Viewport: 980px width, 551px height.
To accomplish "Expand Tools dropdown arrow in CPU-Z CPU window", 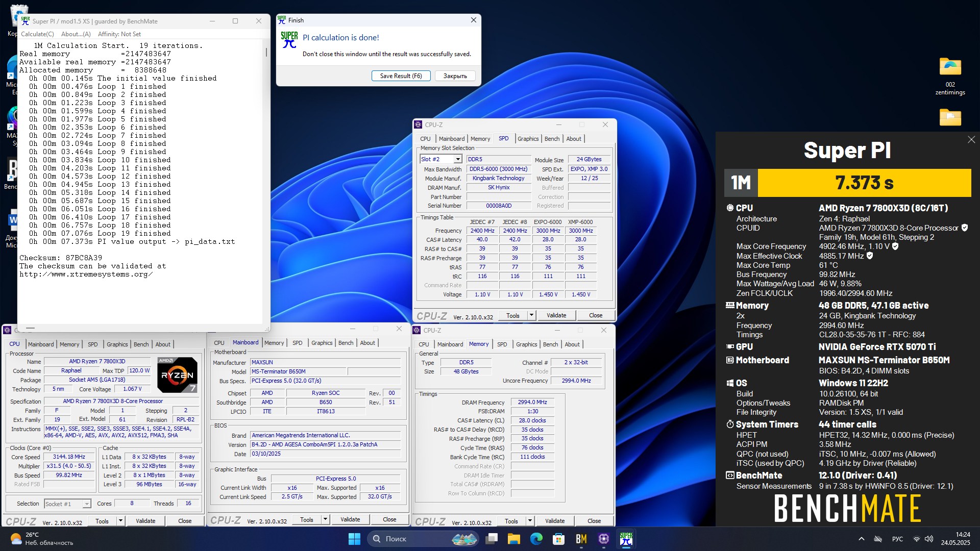I will (121, 521).
